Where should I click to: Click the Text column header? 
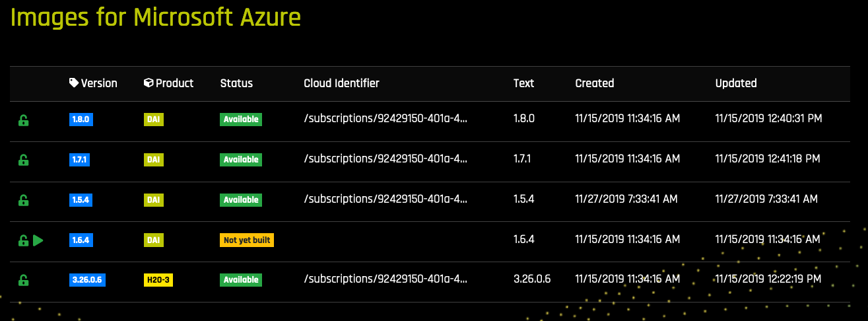pyautogui.click(x=523, y=83)
